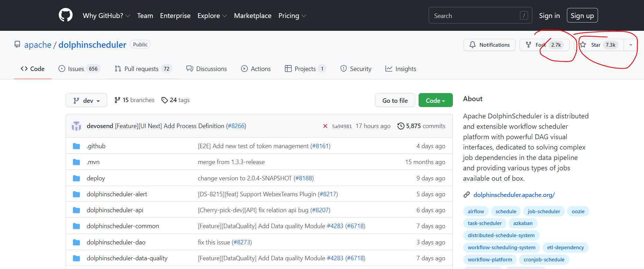Open the apache organization link
Image resolution: width=644 pixels, height=269 pixels.
(x=38, y=45)
